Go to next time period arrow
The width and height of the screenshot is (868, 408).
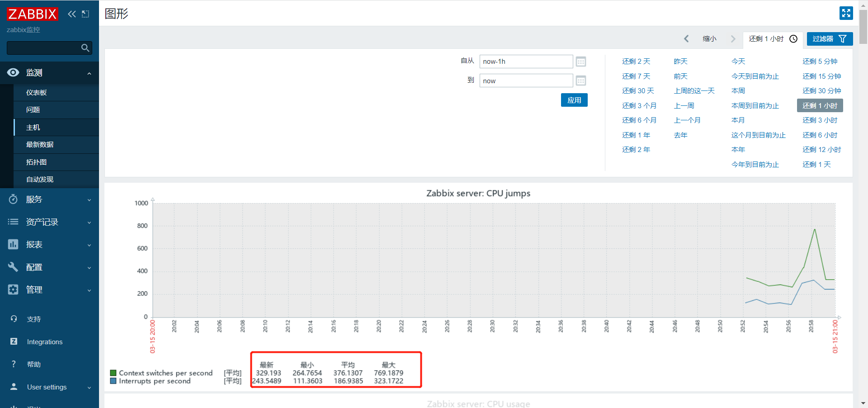[x=733, y=39]
